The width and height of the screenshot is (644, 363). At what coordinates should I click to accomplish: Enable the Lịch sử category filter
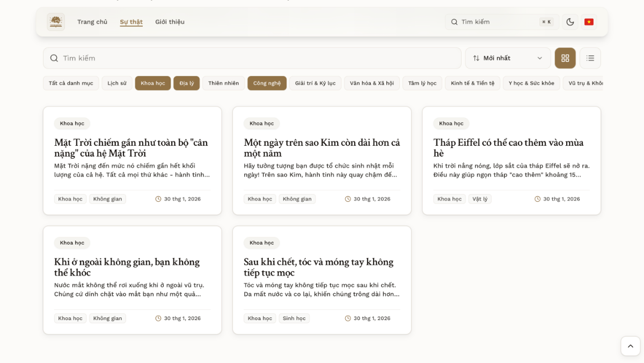(x=116, y=83)
